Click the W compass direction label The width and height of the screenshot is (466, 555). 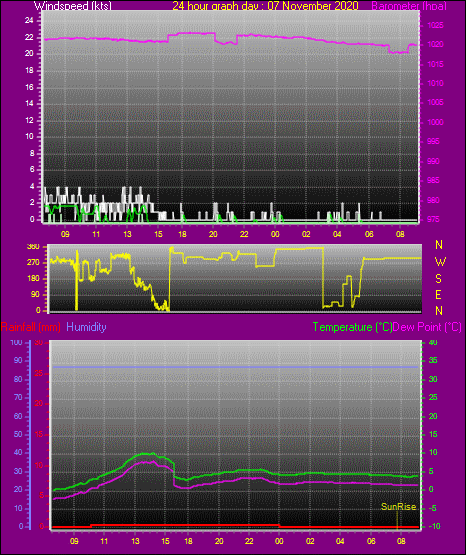[440, 262]
